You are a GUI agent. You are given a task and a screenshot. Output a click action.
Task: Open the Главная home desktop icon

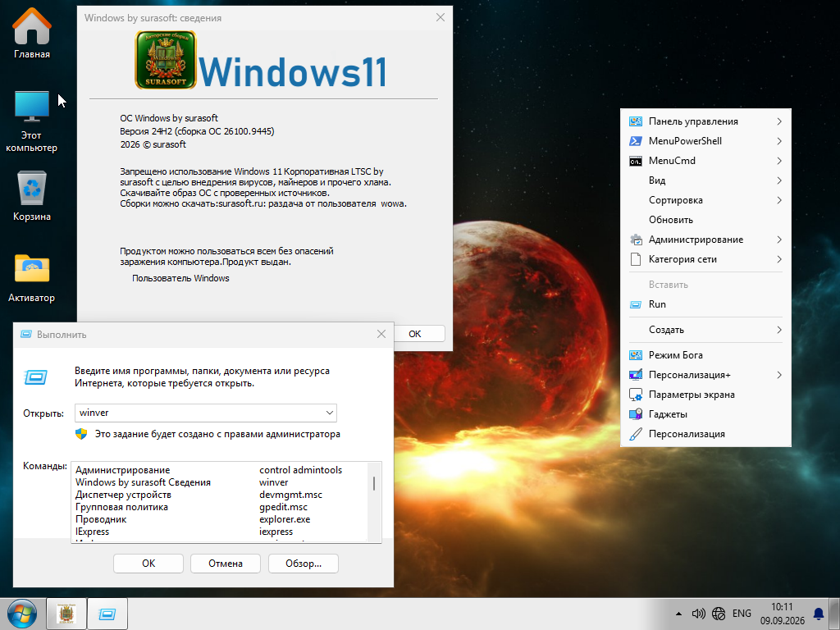click(32, 33)
